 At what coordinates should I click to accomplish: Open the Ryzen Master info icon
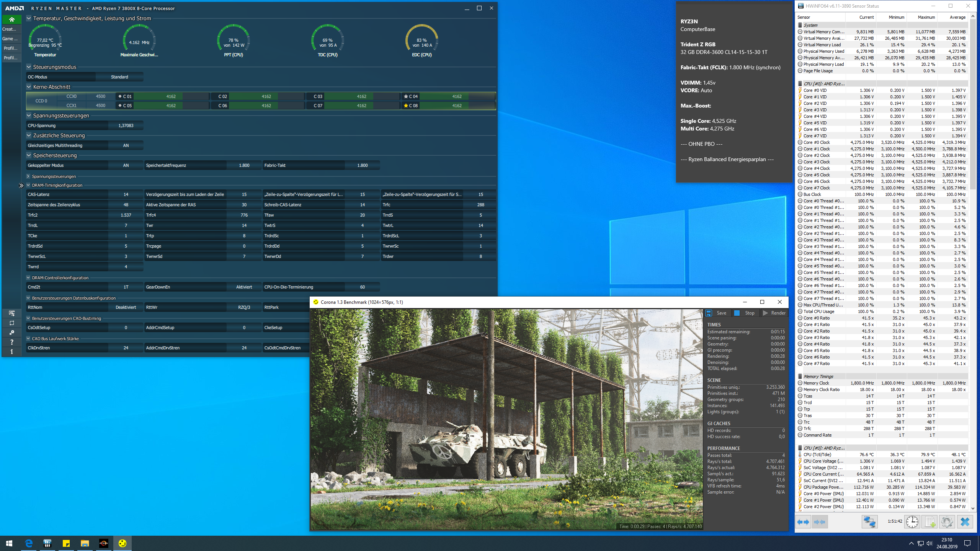[11, 352]
